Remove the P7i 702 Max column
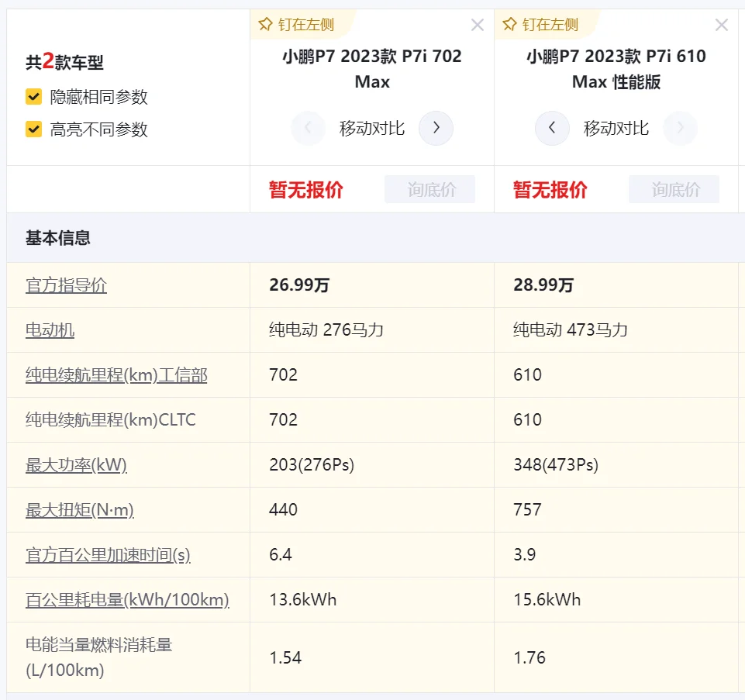 tap(478, 25)
